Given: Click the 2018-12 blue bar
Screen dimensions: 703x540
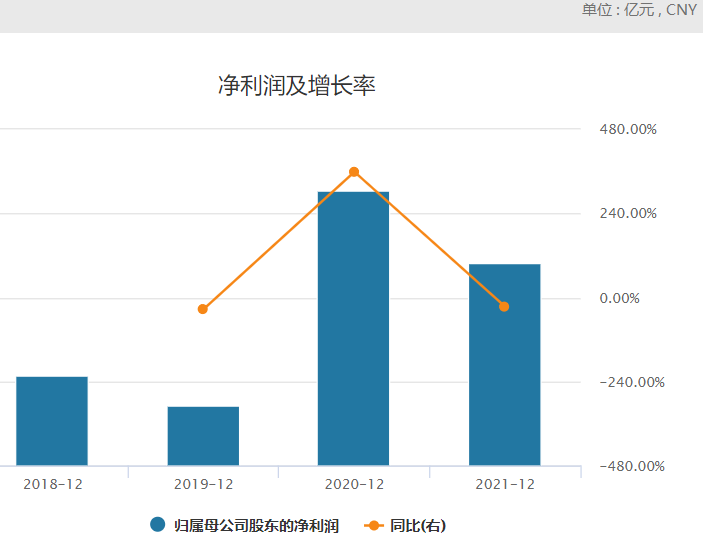Looking at the screenshot, I should click(52, 420).
